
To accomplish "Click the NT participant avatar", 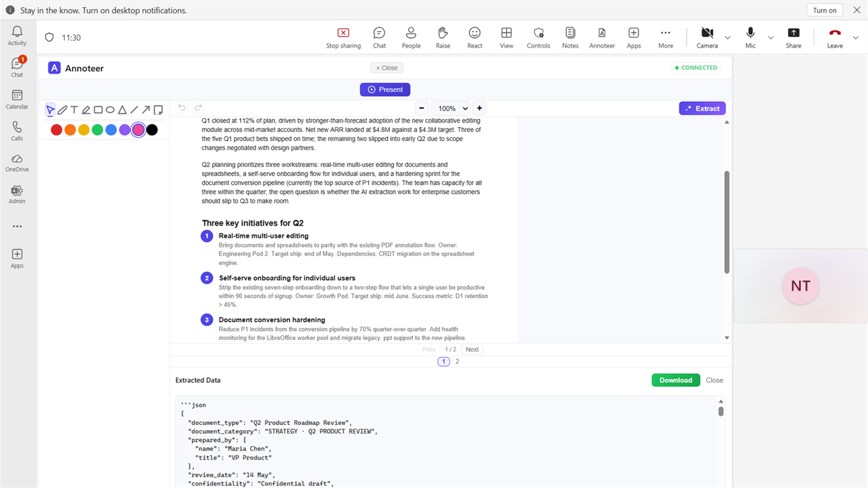I will pyautogui.click(x=801, y=286).
